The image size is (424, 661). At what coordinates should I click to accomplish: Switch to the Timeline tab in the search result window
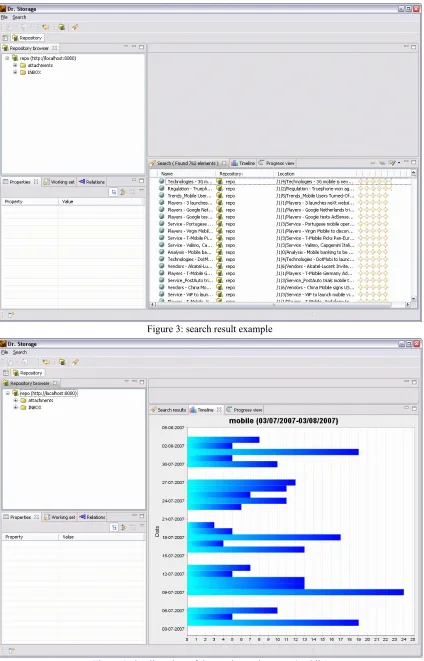tap(243, 163)
